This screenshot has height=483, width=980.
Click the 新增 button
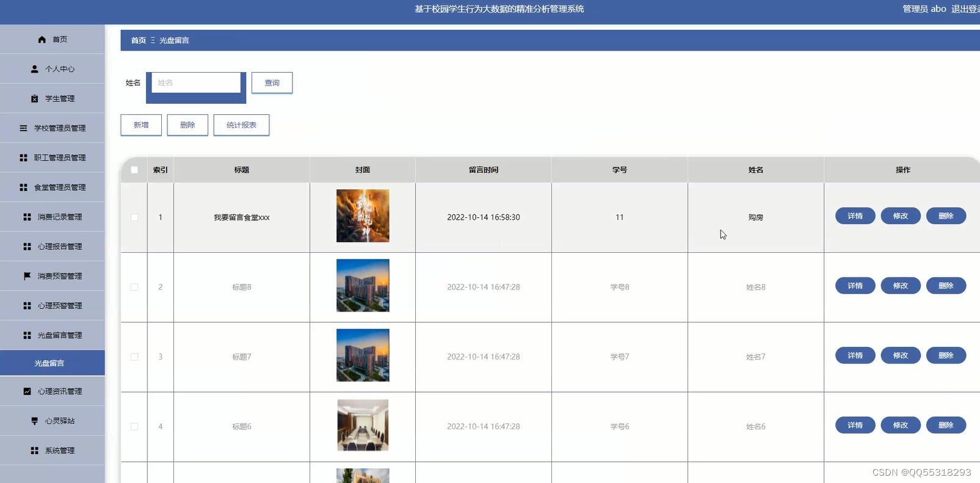point(141,125)
